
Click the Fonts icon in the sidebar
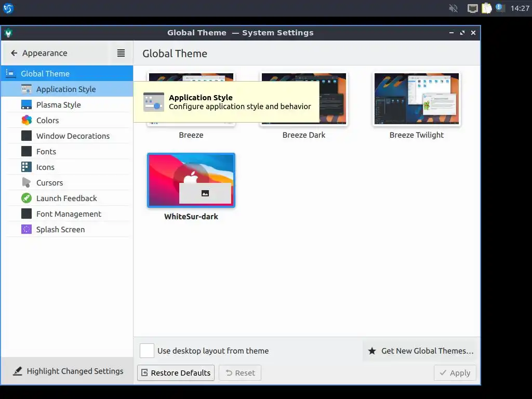tap(26, 151)
